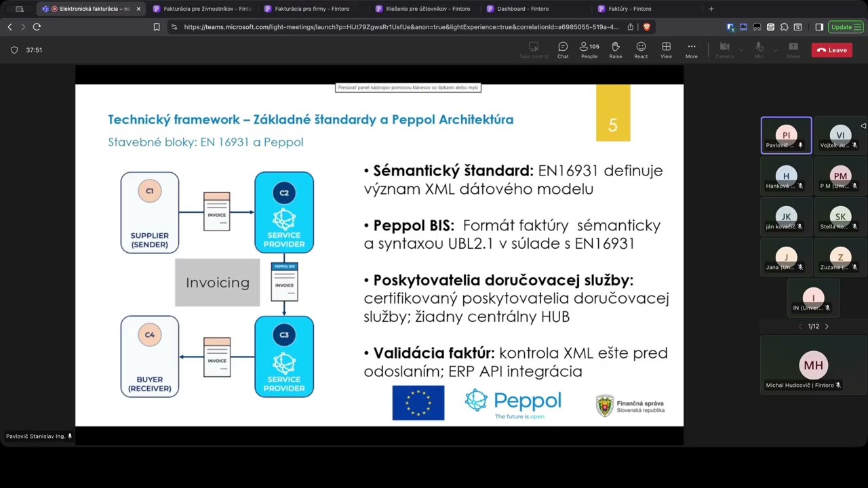
Task: Select Zuzana participant tile
Action: [840, 258]
